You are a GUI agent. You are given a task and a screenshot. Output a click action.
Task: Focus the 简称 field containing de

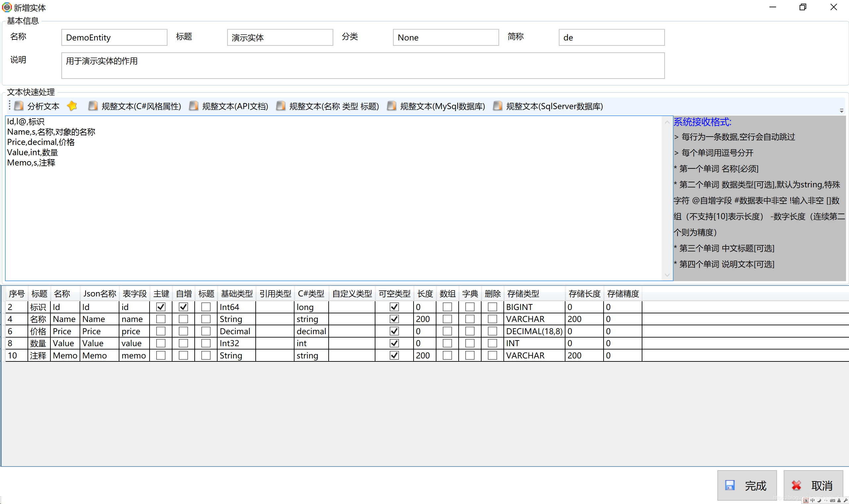point(611,37)
